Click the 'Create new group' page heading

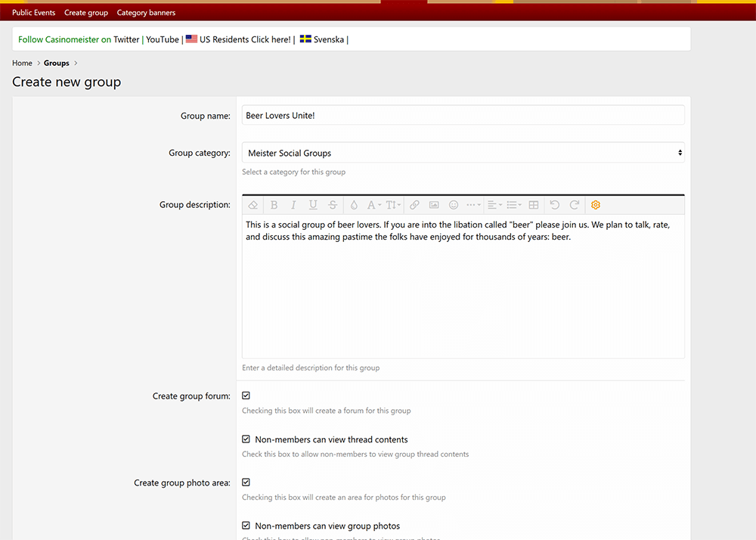pos(67,82)
